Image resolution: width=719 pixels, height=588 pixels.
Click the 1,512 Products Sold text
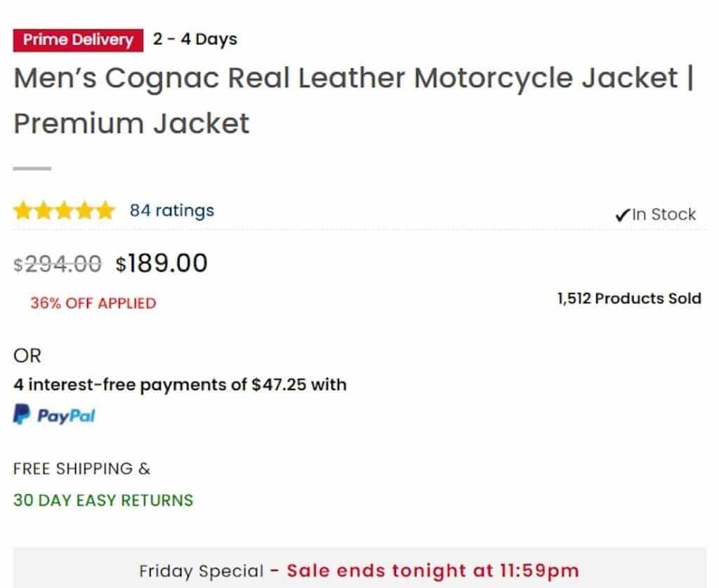pyautogui.click(x=629, y=298)
